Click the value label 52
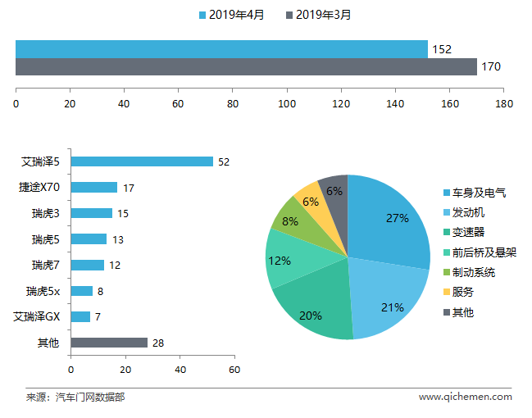 click(x=224, y=162)
